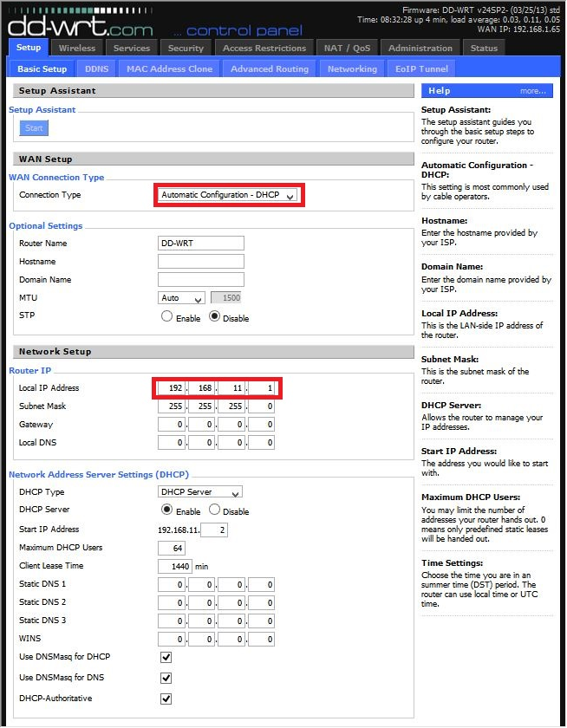Click the Client Lease Time field
The height and width of the screenshot is (728, 567).
174,566
